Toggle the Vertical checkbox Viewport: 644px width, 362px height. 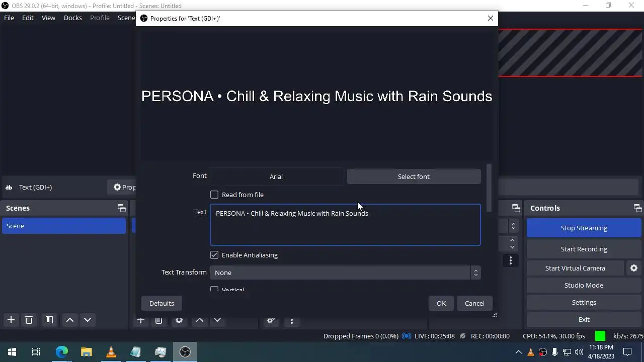point(214,290)
